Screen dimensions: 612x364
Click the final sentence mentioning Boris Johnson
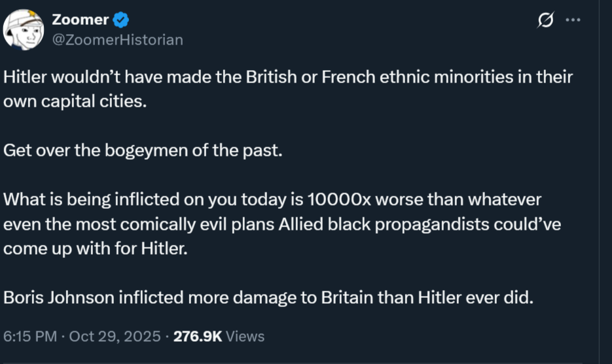click(x=268, y=297)
